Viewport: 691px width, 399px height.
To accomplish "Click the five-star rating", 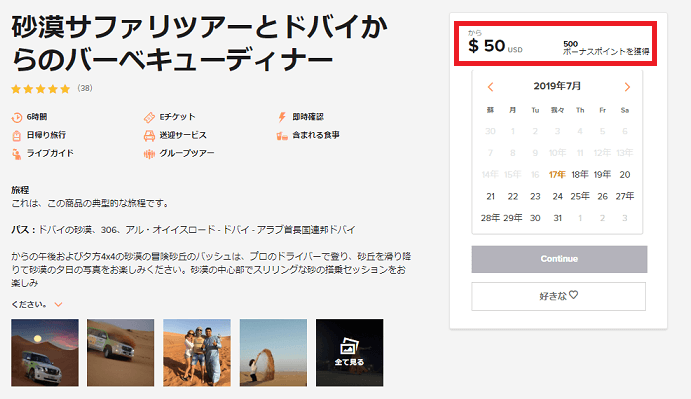I will tap(41, 89).
